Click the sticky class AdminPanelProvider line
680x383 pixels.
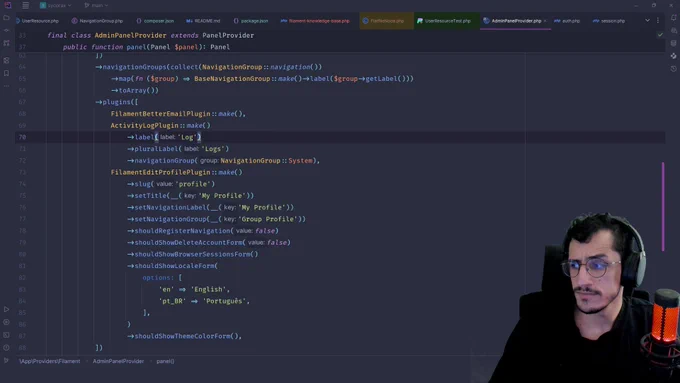[x=150, y=35]
